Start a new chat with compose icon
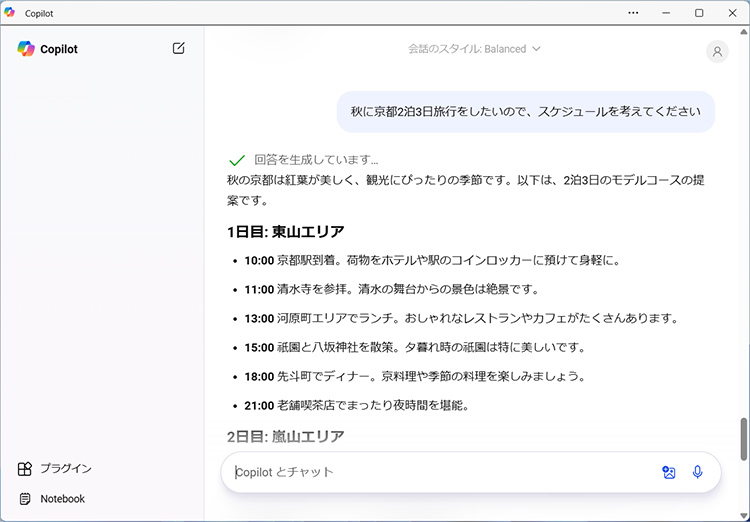 click(x=178, y=48)
